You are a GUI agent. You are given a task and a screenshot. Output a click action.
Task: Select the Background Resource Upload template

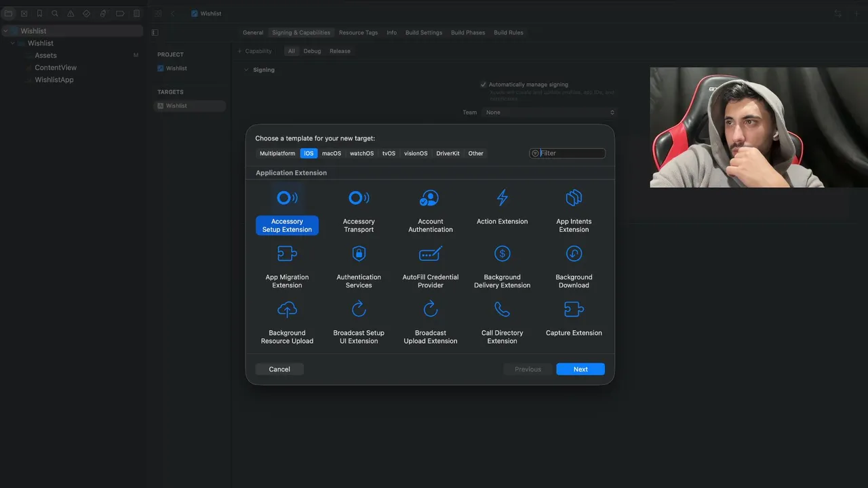(287, 322)
